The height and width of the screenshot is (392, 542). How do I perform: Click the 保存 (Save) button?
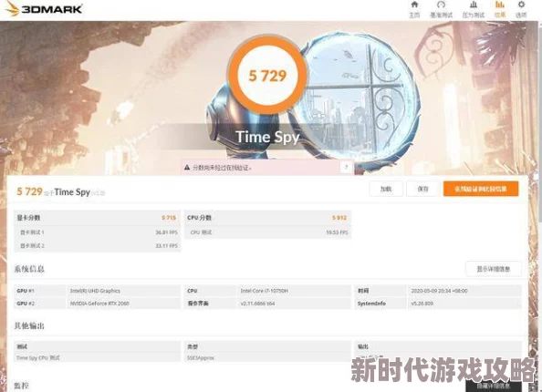coord(422,189)
